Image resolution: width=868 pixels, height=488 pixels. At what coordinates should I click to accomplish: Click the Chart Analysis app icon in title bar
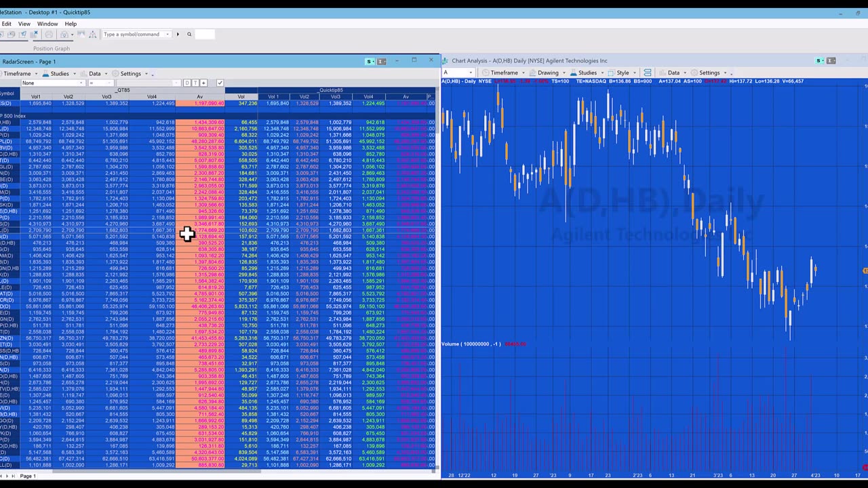pyautogui.click(x=446, y=61)
